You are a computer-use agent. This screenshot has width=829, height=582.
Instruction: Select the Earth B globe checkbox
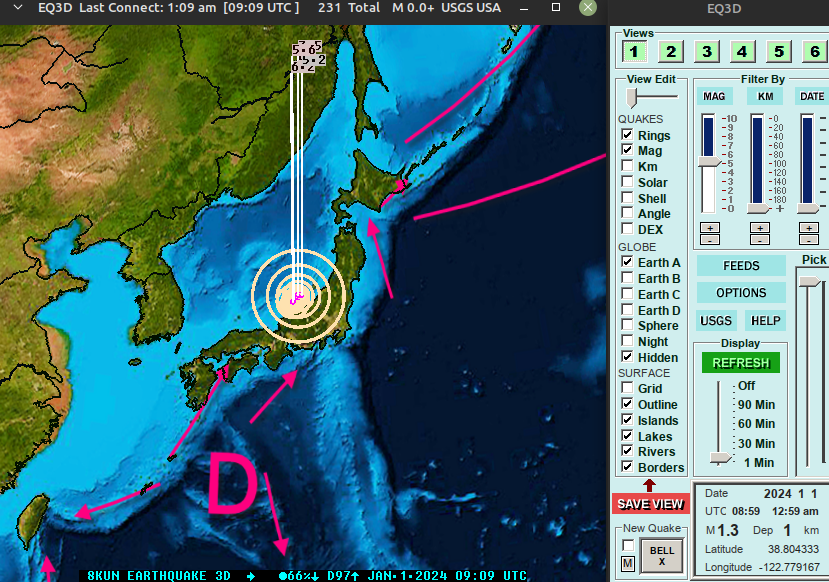(627, 278)
